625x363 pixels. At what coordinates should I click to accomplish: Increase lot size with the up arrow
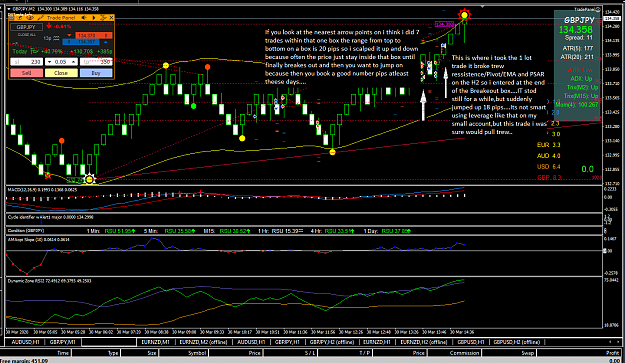pos(73,62)
